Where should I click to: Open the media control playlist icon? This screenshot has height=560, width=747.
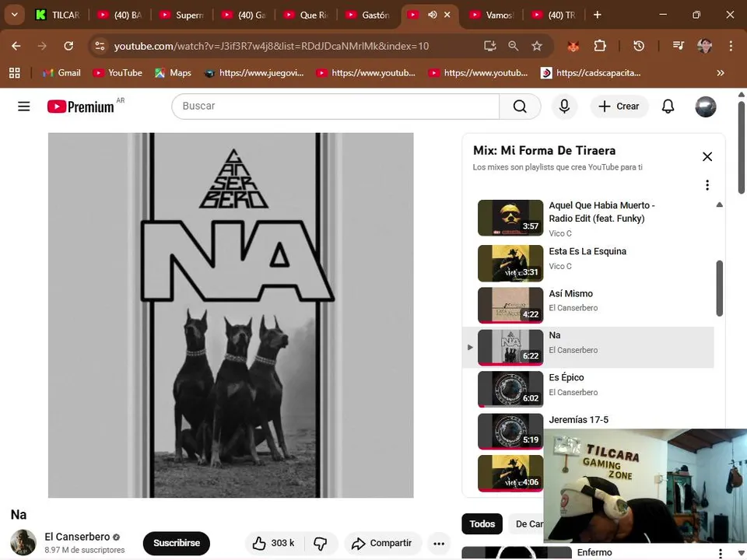(678, 46)
